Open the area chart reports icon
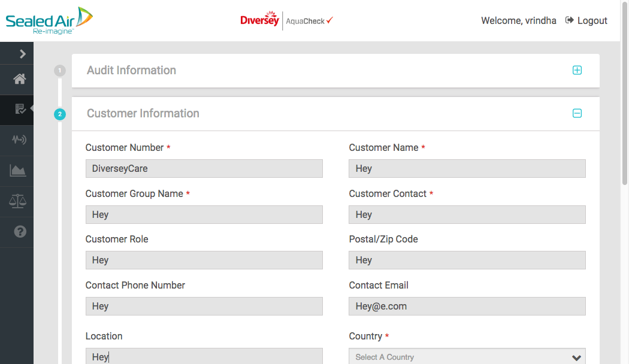Screen dimensions: 629x364 [18, 171]
